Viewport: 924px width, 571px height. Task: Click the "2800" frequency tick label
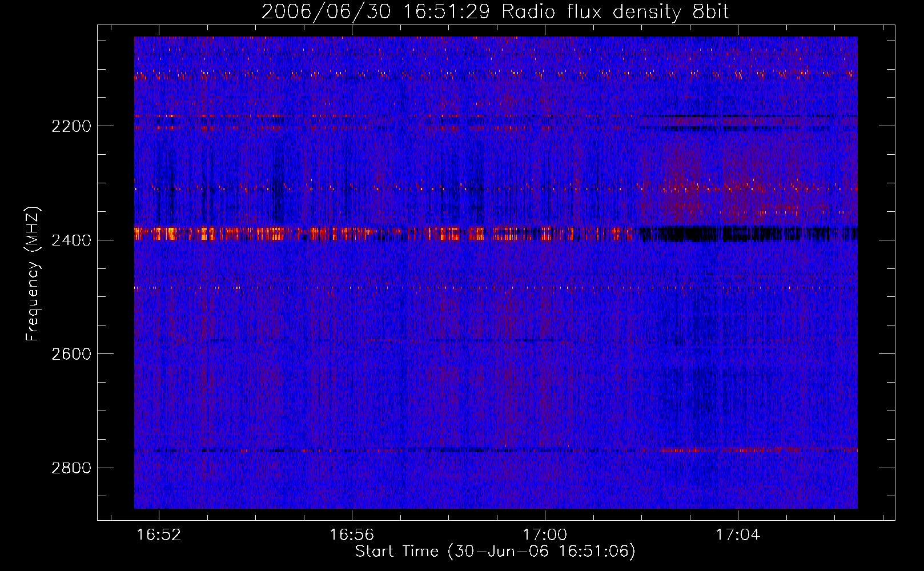(71, 468)
